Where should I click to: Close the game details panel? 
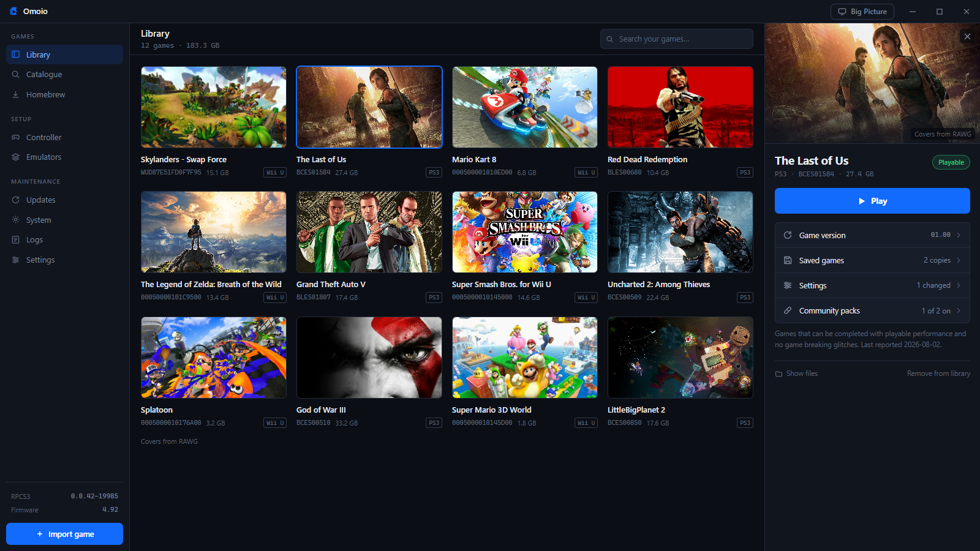(x=967, y=36)
